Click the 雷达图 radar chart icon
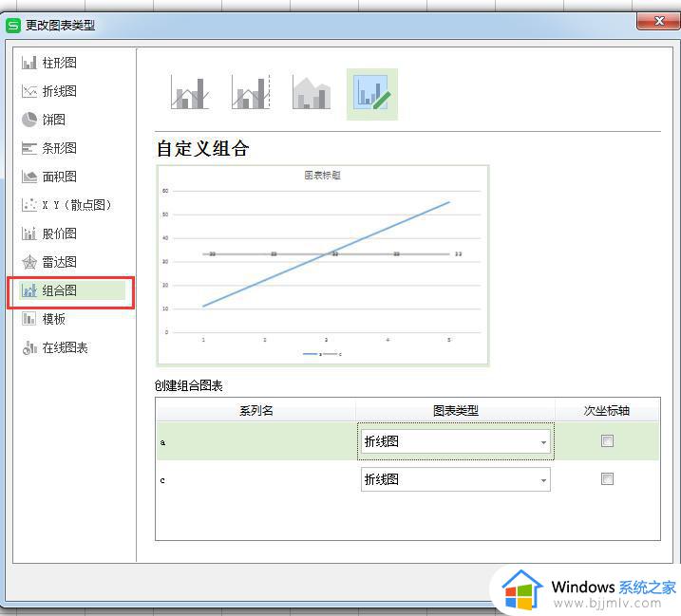 click(x=29, y=262)
